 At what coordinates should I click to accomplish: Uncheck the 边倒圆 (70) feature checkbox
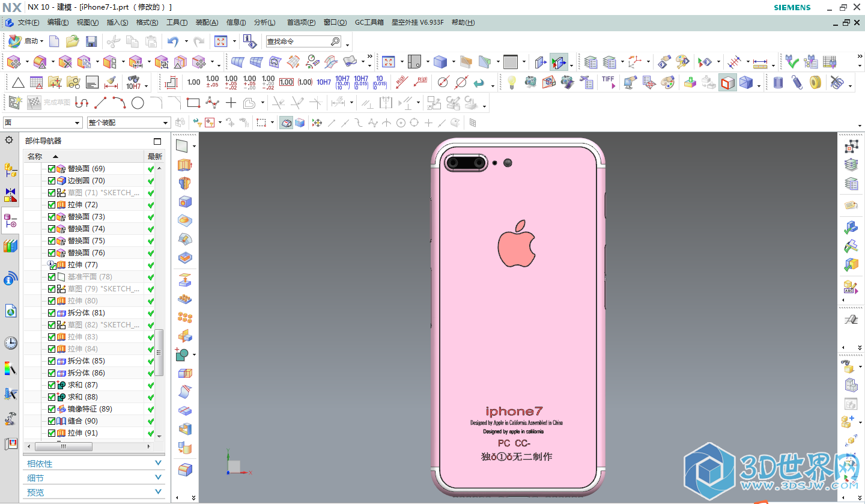coord(52,181)
